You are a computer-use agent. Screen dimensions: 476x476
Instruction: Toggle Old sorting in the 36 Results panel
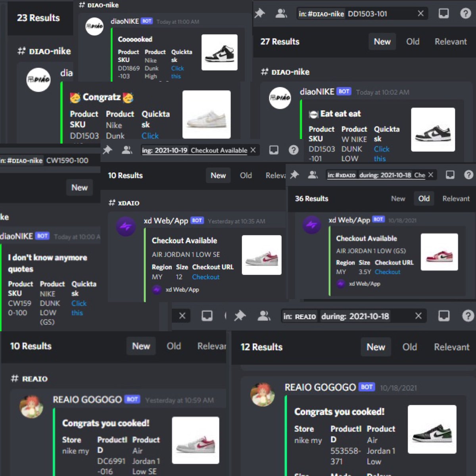coord(424,198)
